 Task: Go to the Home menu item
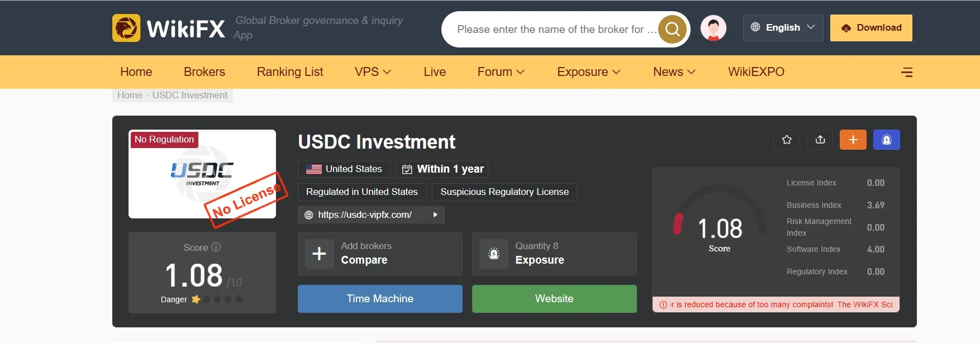(136, 72)
